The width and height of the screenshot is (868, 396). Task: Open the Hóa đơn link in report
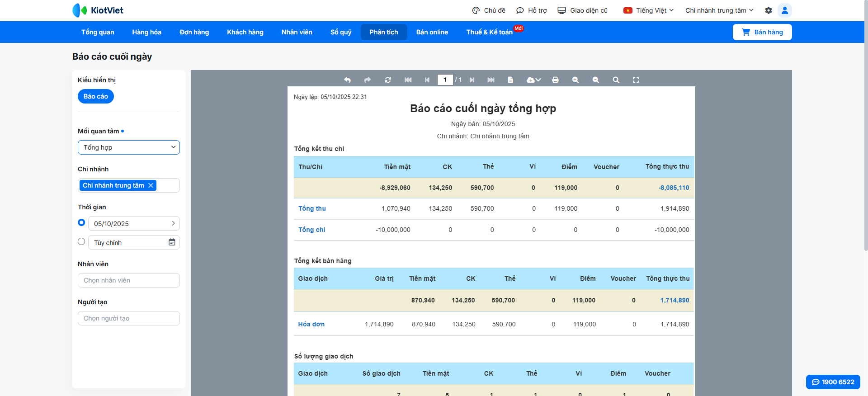[311, 324]
